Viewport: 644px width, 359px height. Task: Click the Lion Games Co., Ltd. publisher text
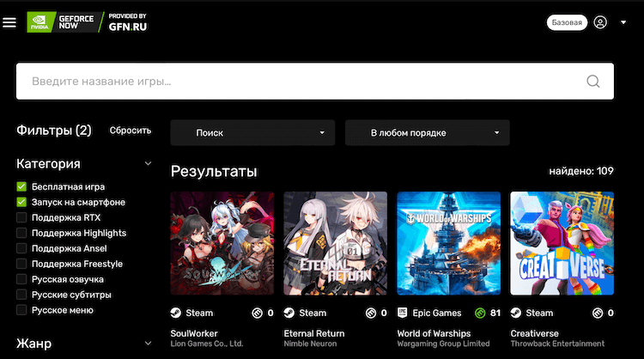207,344
